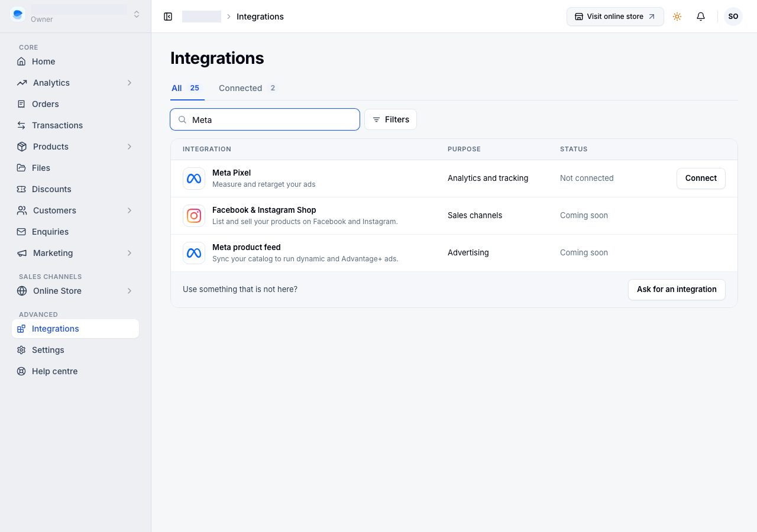Image resolution: width=757 pixels, height=532 pixels.
Task: Click the Meta Pixel title text
Action: (231, 173)
